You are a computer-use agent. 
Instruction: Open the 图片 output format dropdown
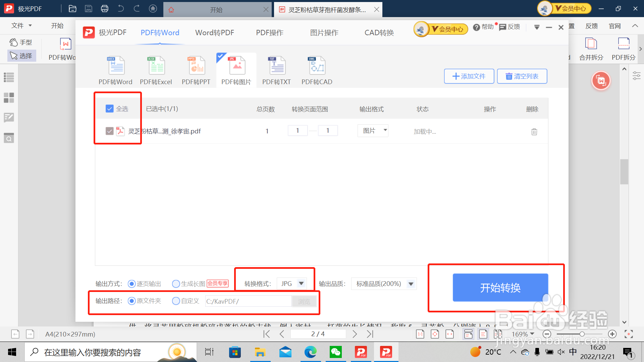(x=373, y=130)
